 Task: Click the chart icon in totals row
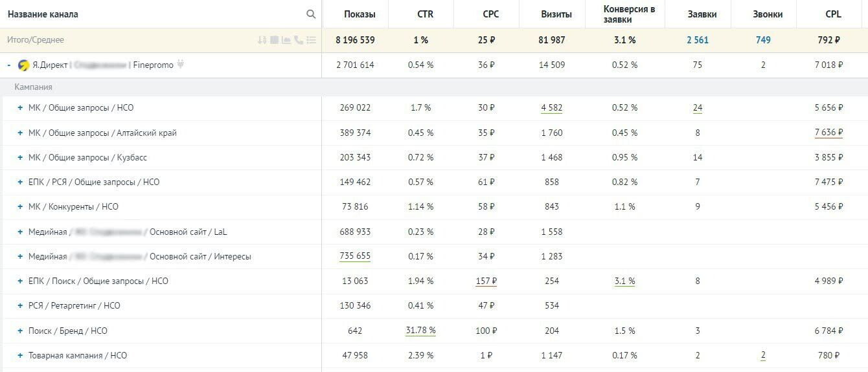[x=286, y=40]
